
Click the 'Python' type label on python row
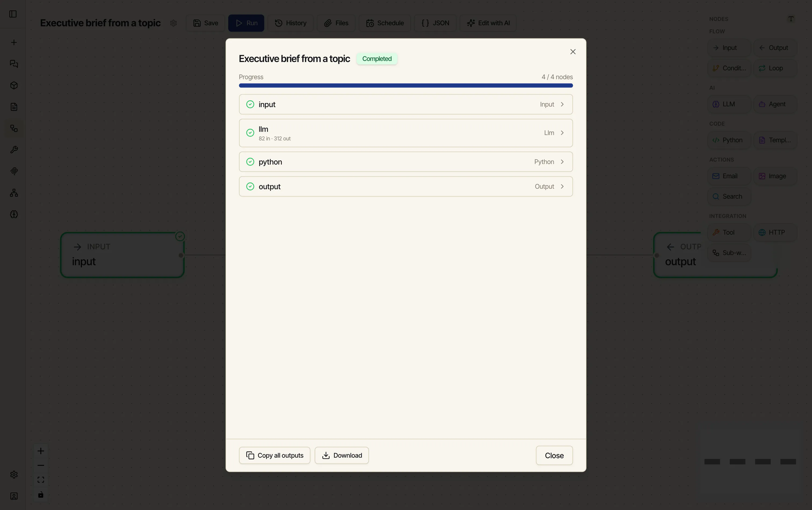[544, 162]
